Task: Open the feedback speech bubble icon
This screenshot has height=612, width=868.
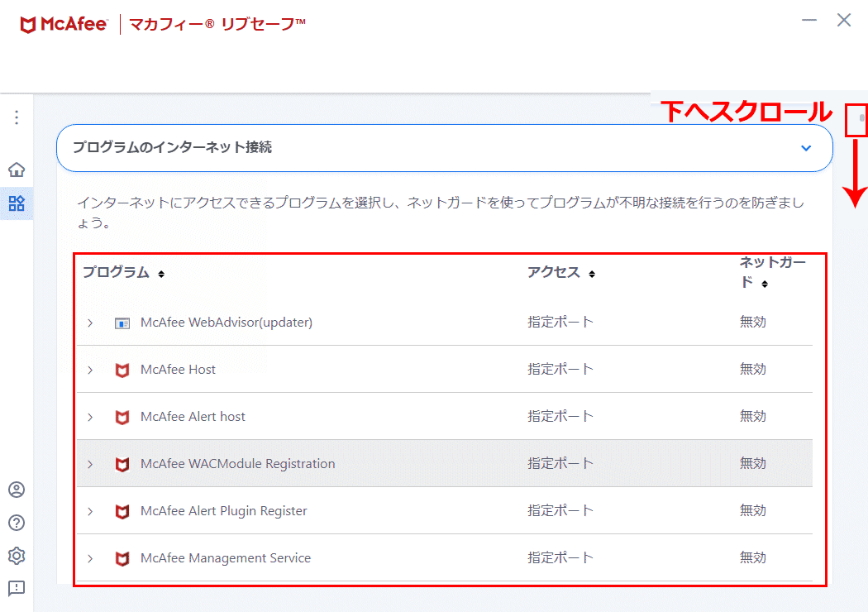Action: coord(17,588)
